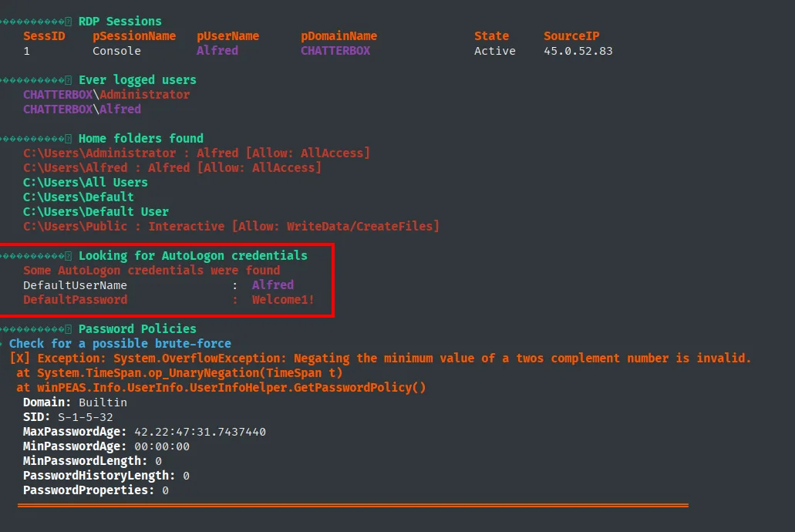Click the "RDP Sessions" section heading
795x532 pixels.
[120, 22]
